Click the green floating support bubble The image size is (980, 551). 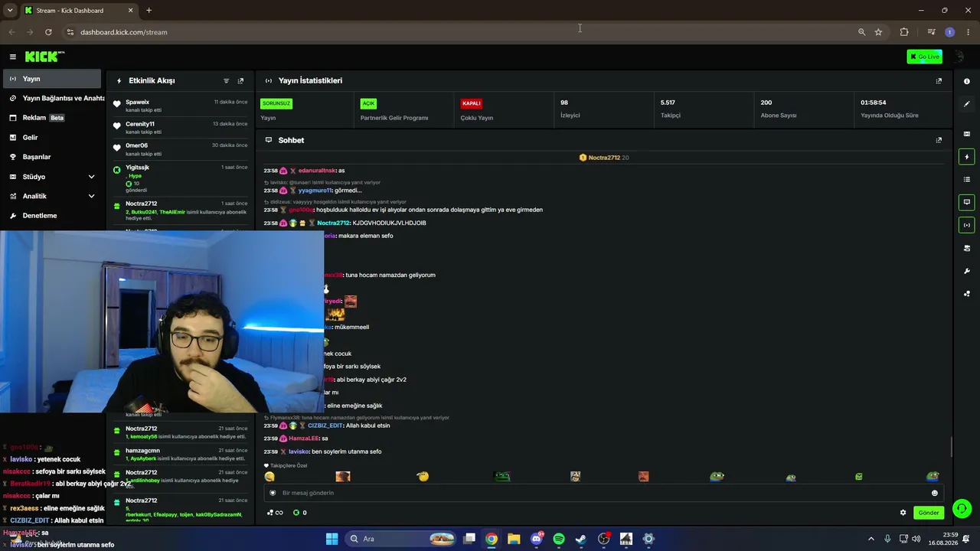pos(962,508)
